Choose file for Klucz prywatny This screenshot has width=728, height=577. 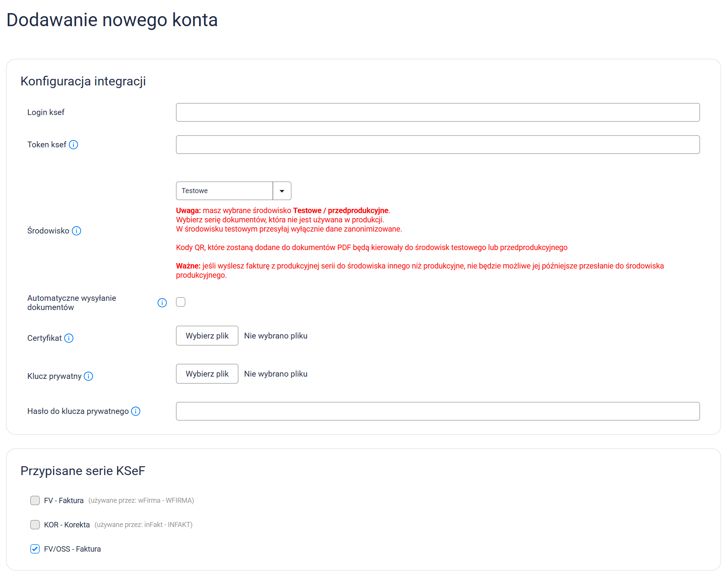click(207, 374)
